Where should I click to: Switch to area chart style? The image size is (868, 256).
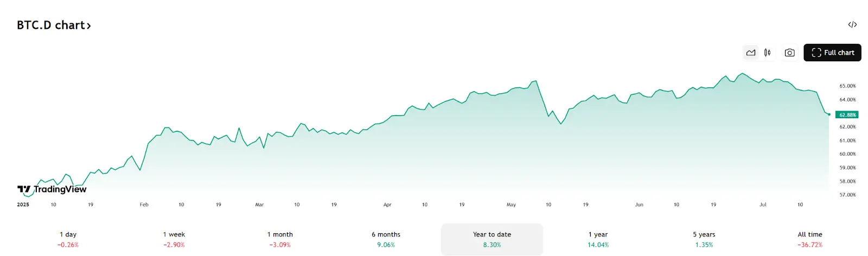pyautogui.click(x=751, y=53)
